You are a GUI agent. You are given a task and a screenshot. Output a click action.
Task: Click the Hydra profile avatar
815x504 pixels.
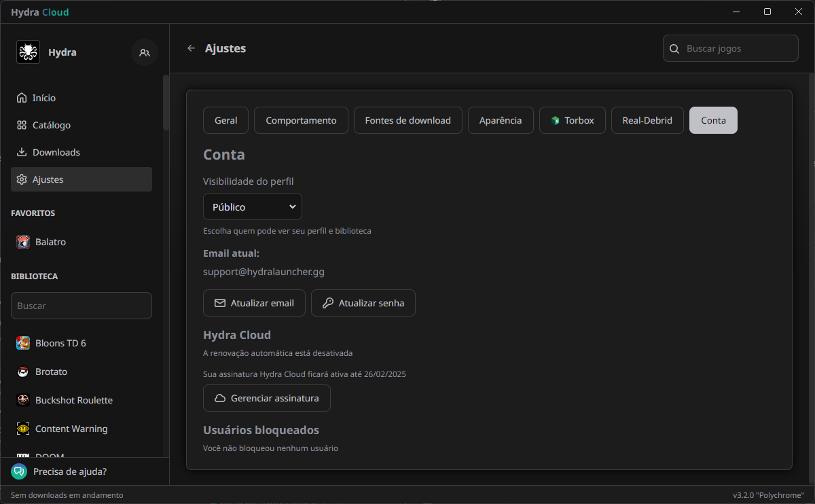click(28, 52)
